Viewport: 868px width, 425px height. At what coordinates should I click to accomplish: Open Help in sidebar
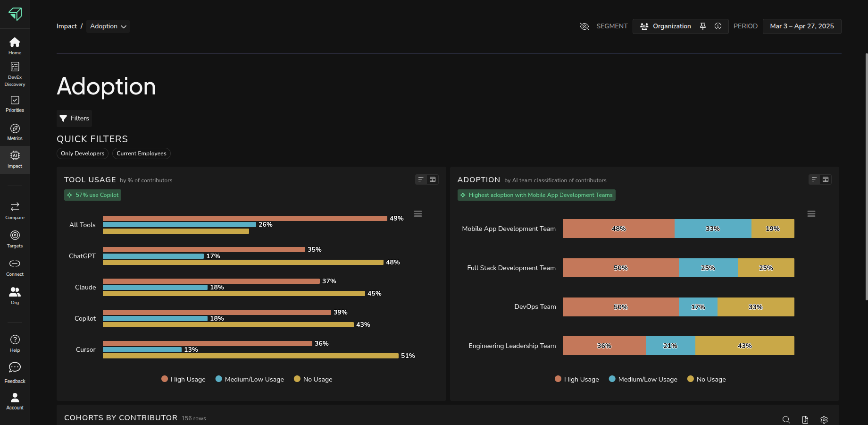tap(15, 343)
